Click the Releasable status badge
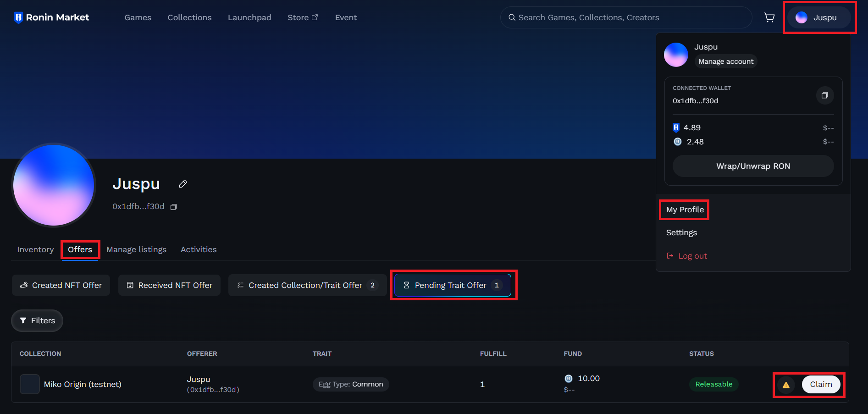 [714, 384]
